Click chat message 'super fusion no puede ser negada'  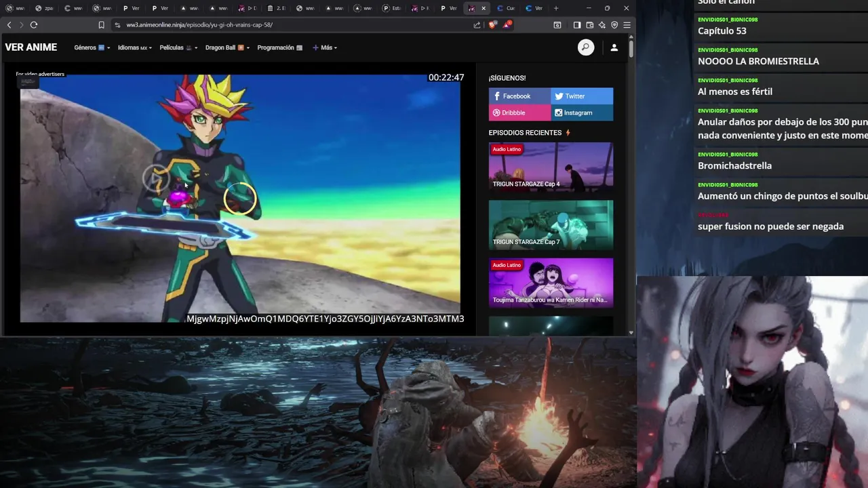tap(771, 226)
